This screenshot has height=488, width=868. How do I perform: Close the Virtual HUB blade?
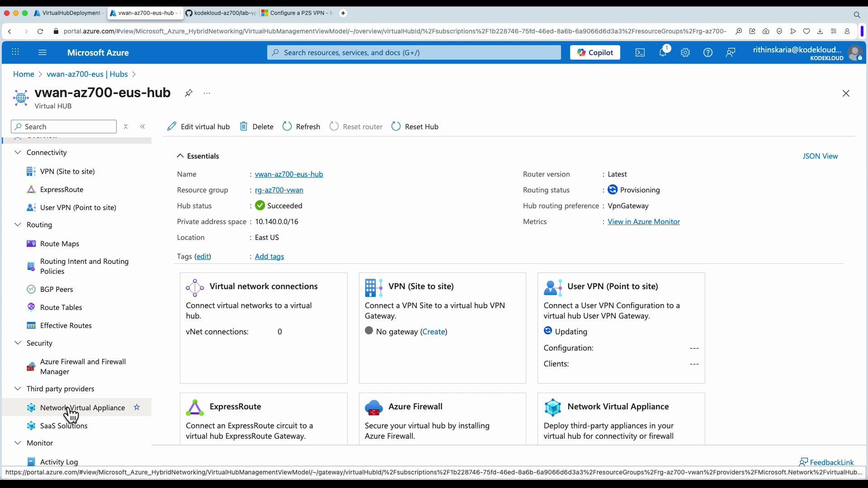(846, 94)
